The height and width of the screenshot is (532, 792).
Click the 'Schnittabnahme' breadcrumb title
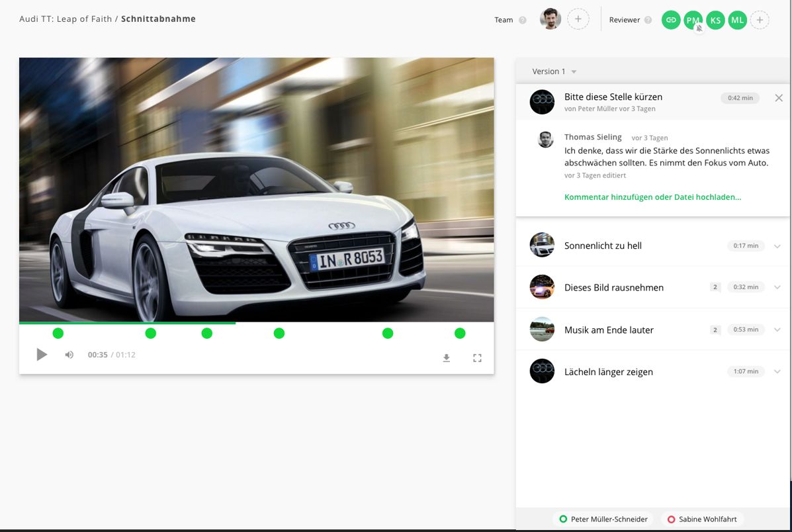pos(158,19)
